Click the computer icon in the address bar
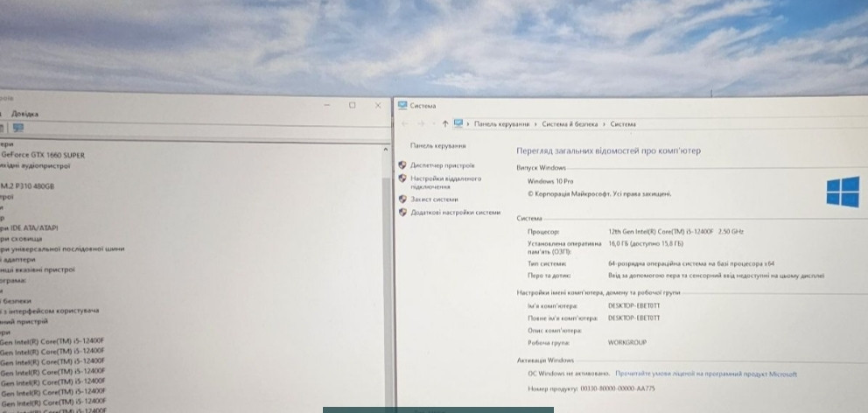 pyautogui.click(x=458, y=124)
